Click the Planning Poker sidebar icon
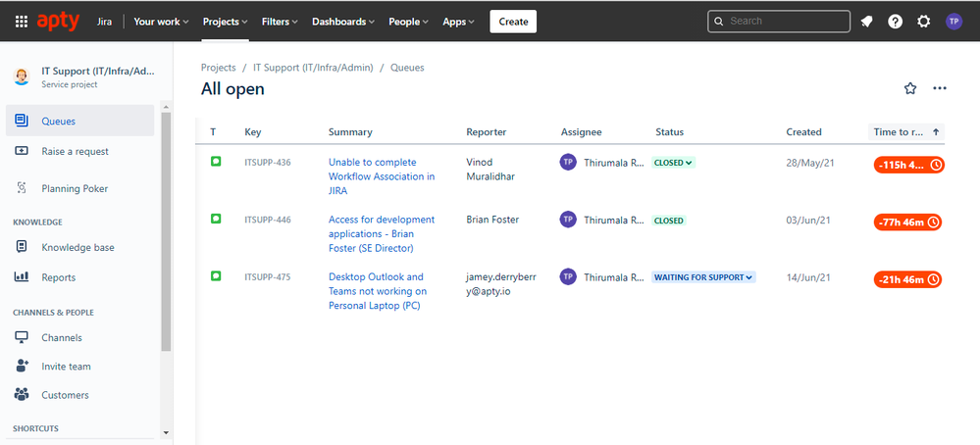980x445 pixels. click(22, 188)
